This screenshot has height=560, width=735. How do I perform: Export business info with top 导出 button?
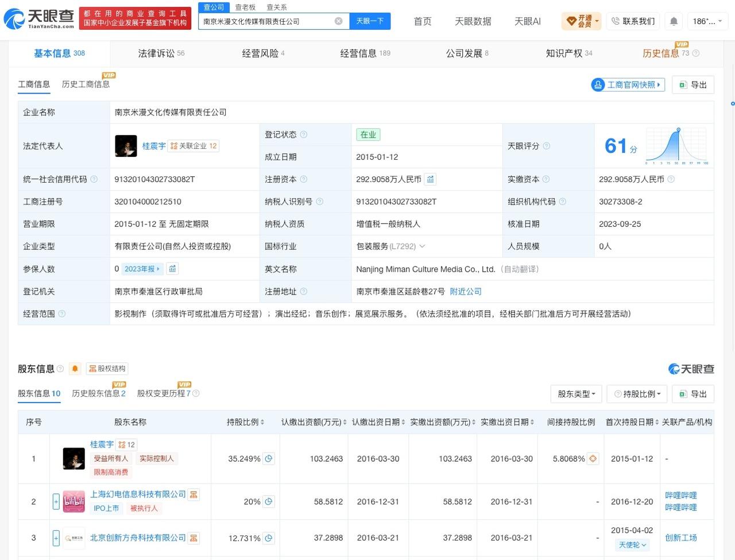point(693,84)
